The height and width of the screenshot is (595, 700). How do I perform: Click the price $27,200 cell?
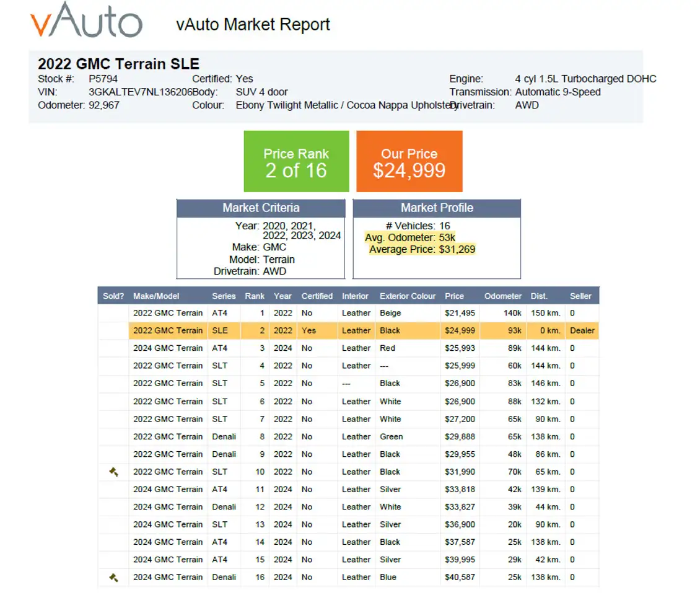point(460,420)
